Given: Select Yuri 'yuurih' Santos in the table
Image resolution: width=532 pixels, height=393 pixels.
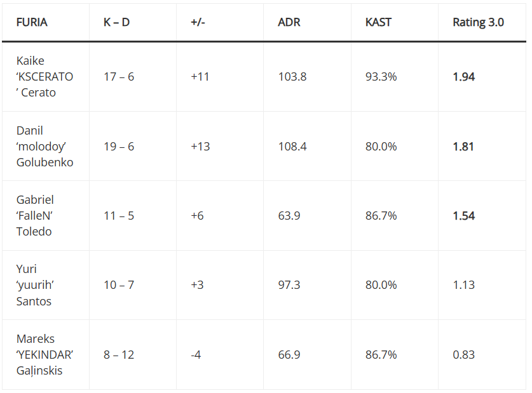Looking at the screenshot, I should click(34, 285).
